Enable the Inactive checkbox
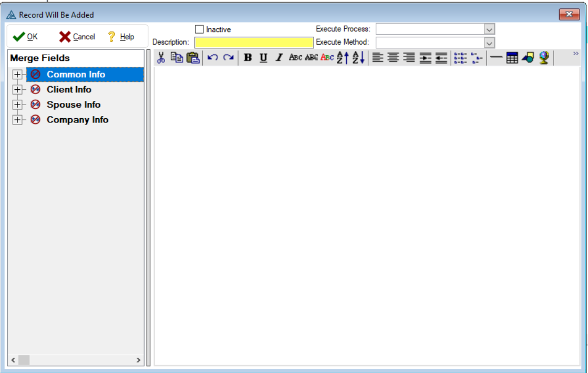The height and width of the screenshot is (373, 588). coord(199,29)
